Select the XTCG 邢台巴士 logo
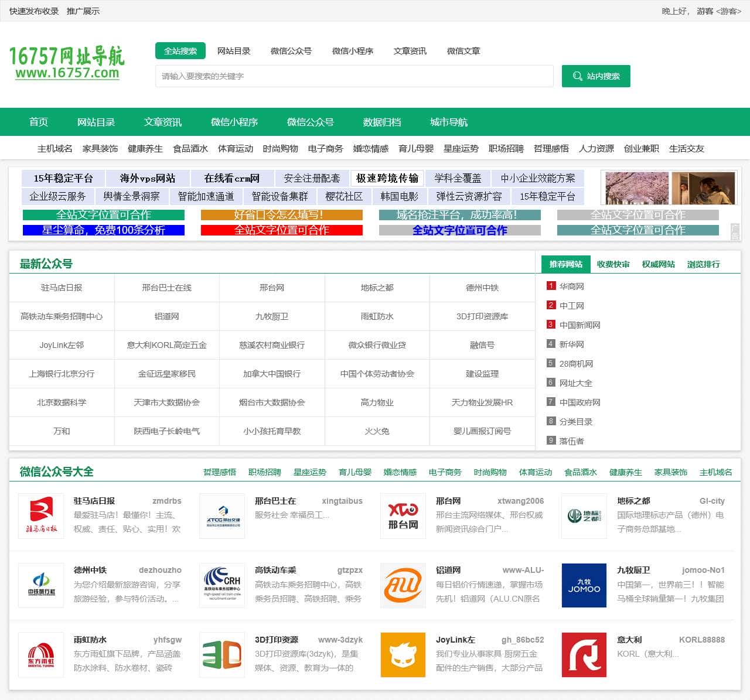 click(x=221, y=515)
